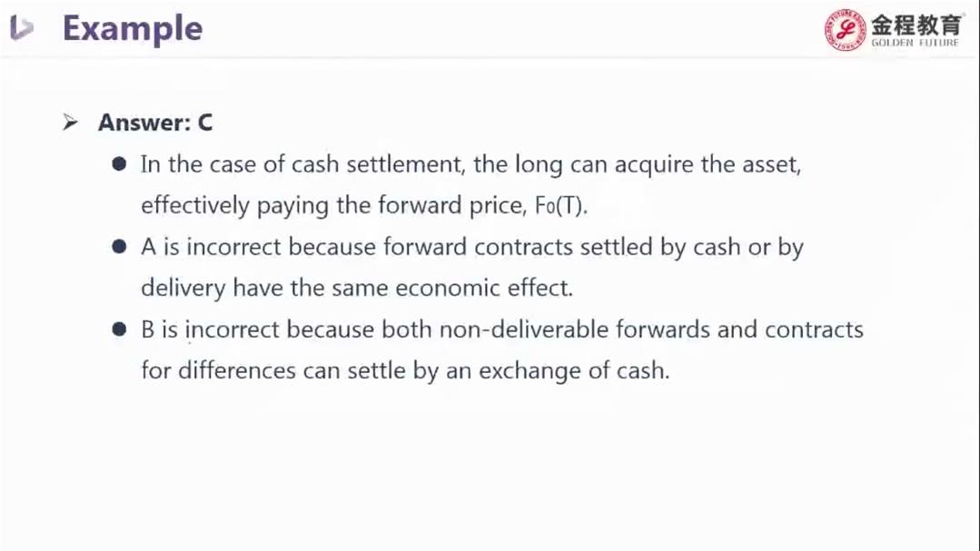Click the 'Answer: C' heading

point(155,123)
